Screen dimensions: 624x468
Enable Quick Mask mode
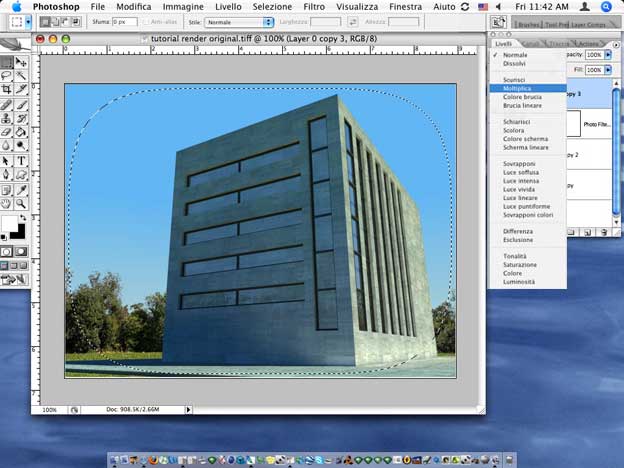[21, 252]
